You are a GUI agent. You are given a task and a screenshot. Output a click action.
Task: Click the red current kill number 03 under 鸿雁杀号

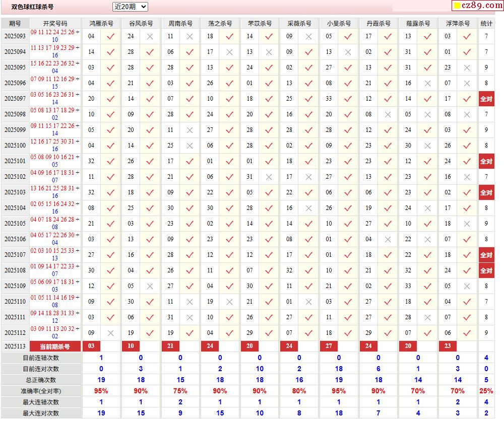click(x=91, y=346)
